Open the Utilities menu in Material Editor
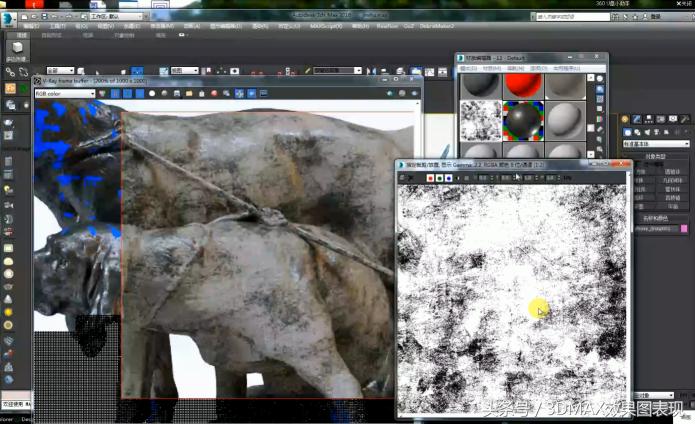 pyautogui.click(x=566, y=68)
